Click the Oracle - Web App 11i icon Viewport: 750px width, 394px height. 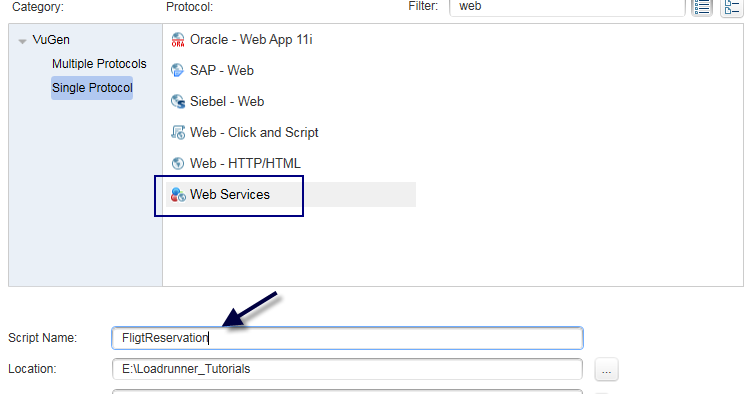click(x=178, y=40)
